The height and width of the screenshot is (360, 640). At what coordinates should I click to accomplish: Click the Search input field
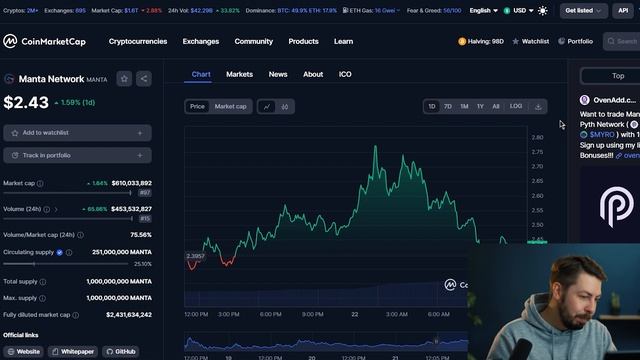(x=622, y=41)
